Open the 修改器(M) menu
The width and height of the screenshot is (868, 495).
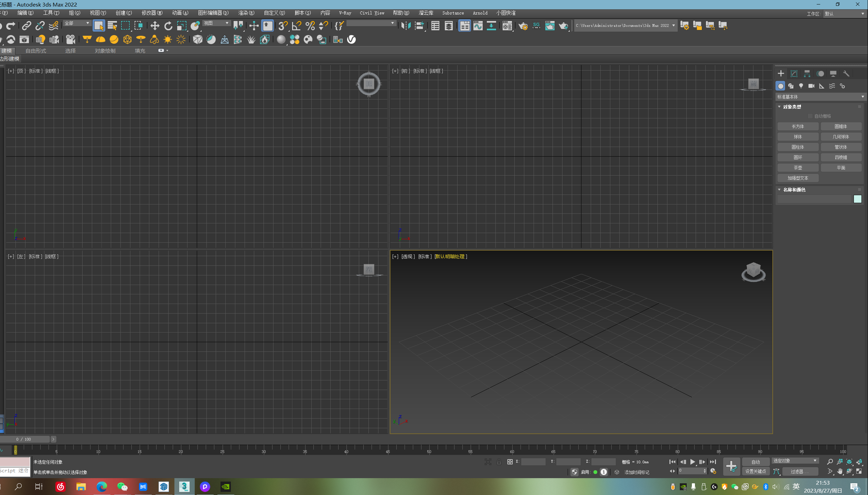click(x=152, y=13)
